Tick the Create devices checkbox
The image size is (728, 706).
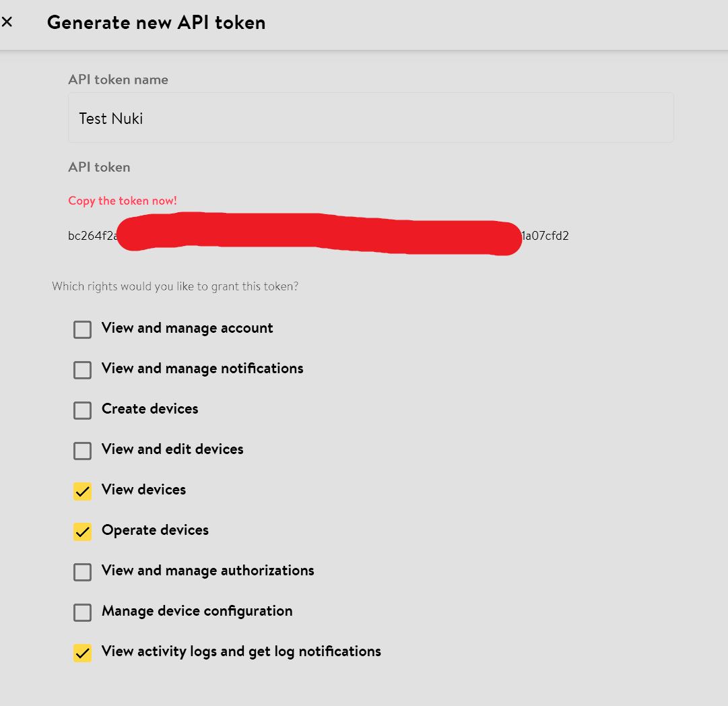tap(82, 410)
